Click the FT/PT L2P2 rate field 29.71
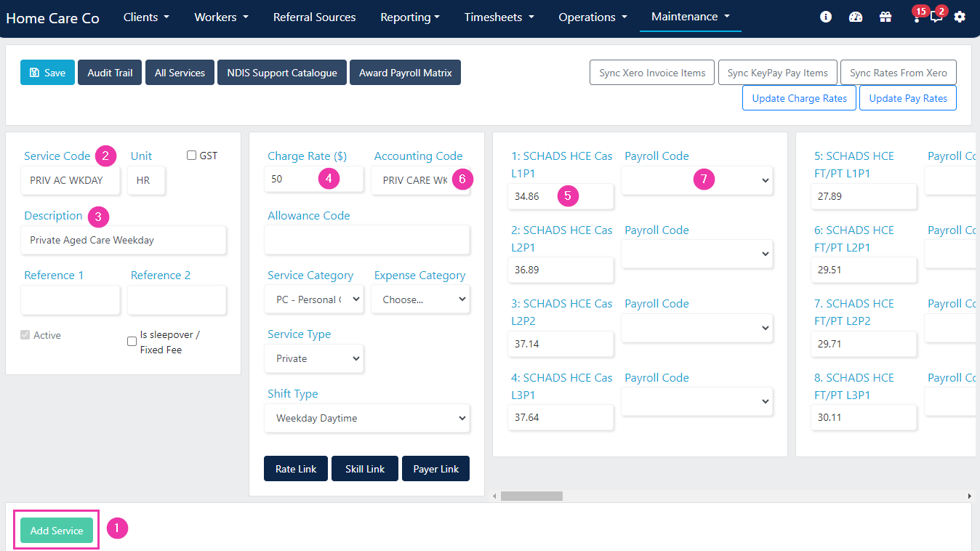This screenshot has width=980, height=551. coord(864,344)
